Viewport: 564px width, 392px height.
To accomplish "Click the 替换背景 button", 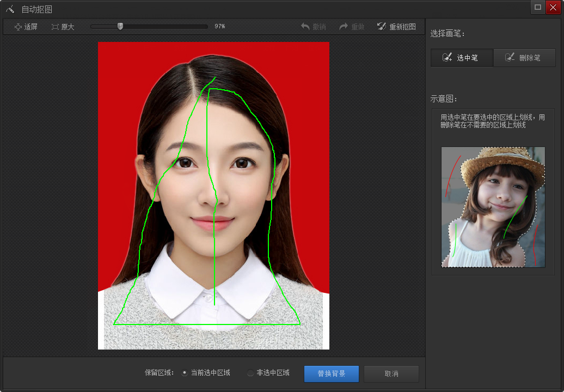I will pyautogui.click(x=332, y=373).
